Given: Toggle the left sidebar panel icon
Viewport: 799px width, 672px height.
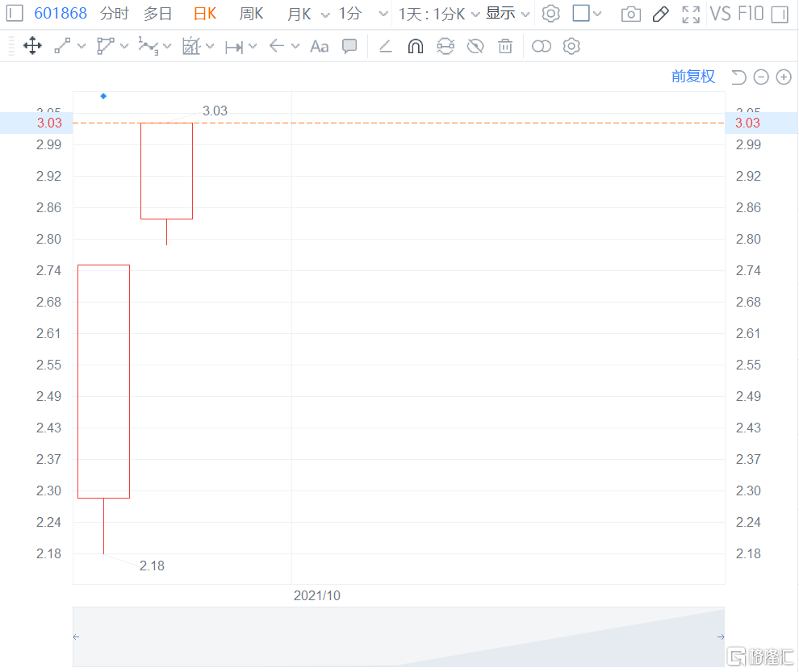Looking at the screenshot, I should [x=15, y=13].
